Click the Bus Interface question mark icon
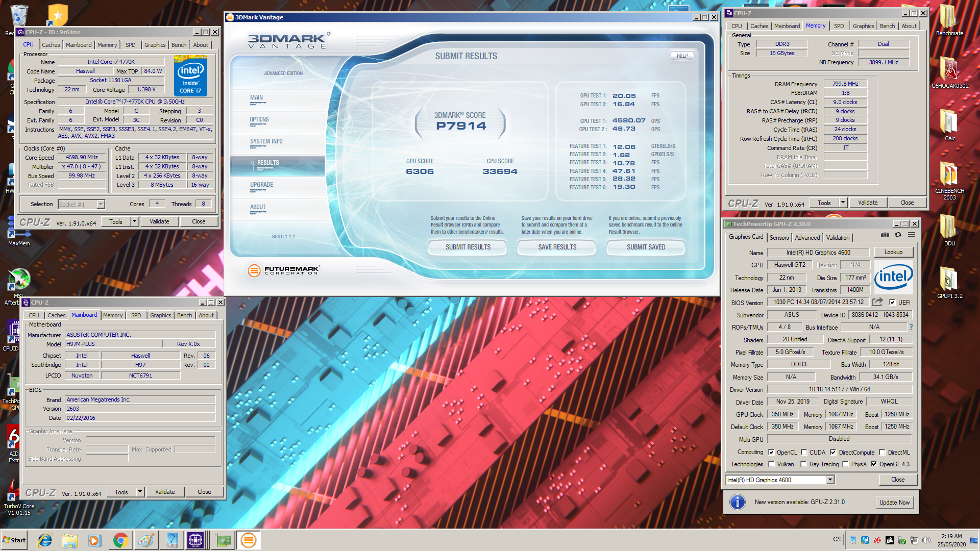The image size is (980, 551). pyautogui.click(x=911, y=327)
